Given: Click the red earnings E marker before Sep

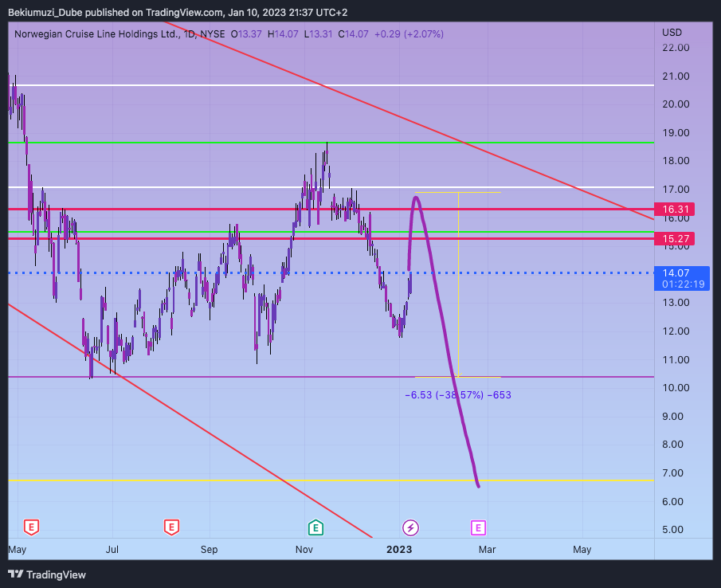Looking at the screenshot, I should tap(171, 527).
